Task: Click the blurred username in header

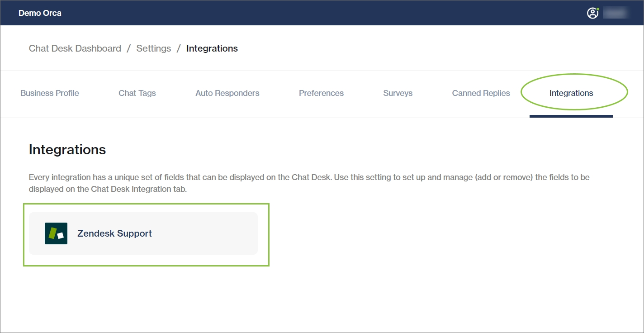Action: (616, 13)
